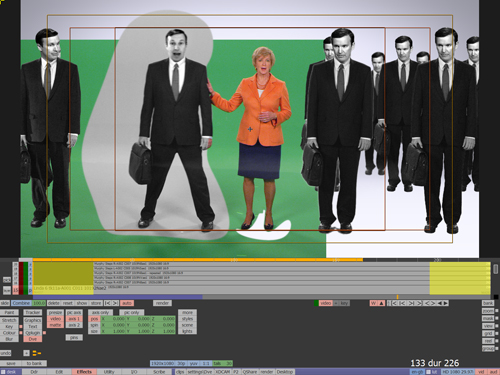Switch to the Ddr tab

pyautogui.click(x=34, y=372)
